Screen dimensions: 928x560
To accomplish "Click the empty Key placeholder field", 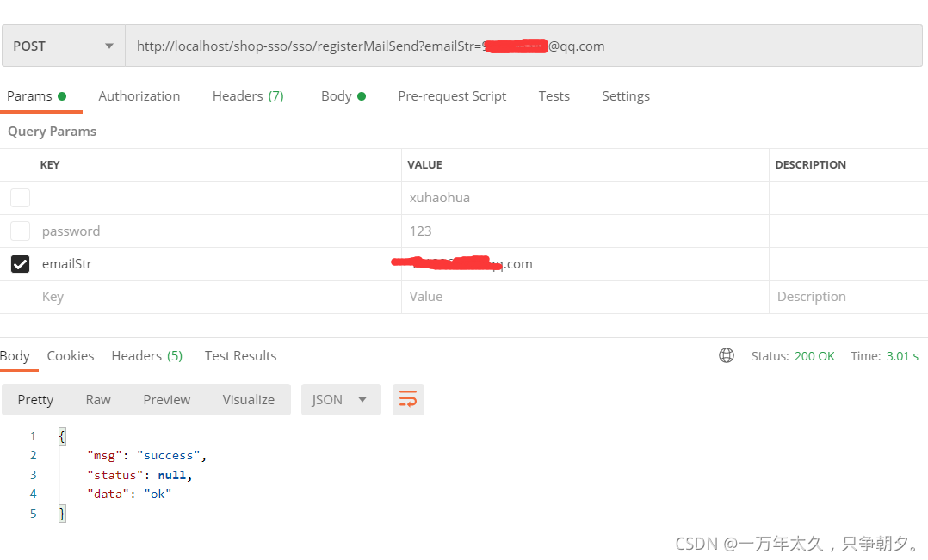I will tap(217, 297).
